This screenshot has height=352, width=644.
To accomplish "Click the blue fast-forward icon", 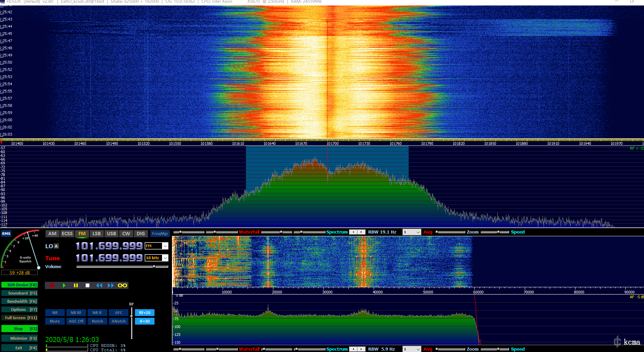I will coord(110,285).
